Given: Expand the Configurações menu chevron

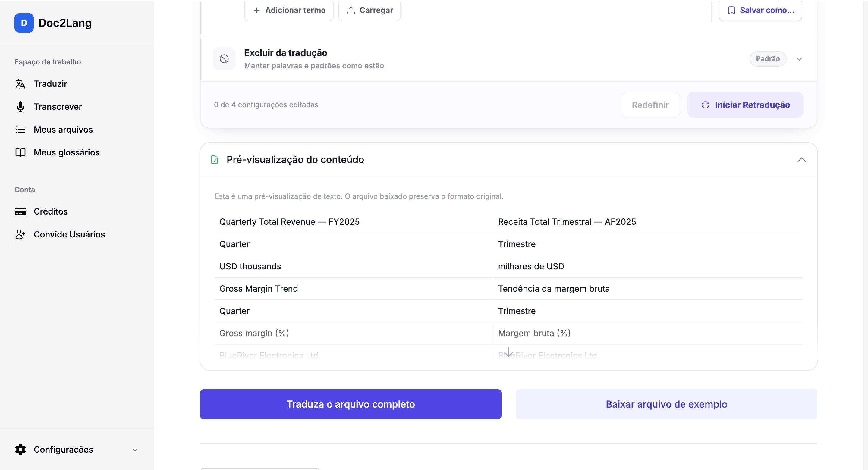Looking at the screenshot, I should point(135,450).
